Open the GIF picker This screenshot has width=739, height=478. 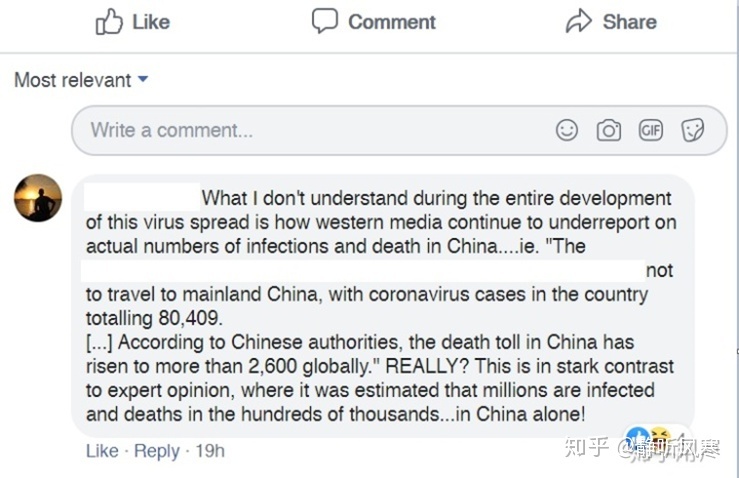pos(651,130)
